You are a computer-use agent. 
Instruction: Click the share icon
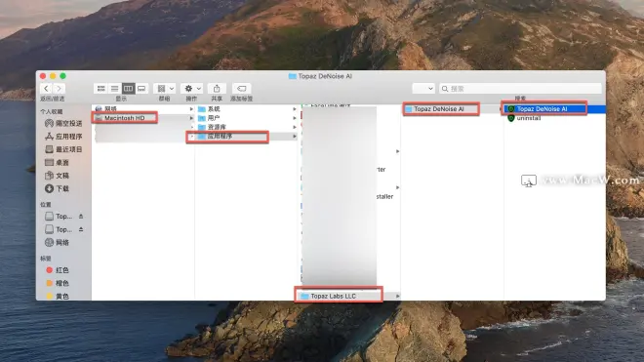[x=217, y=89]
